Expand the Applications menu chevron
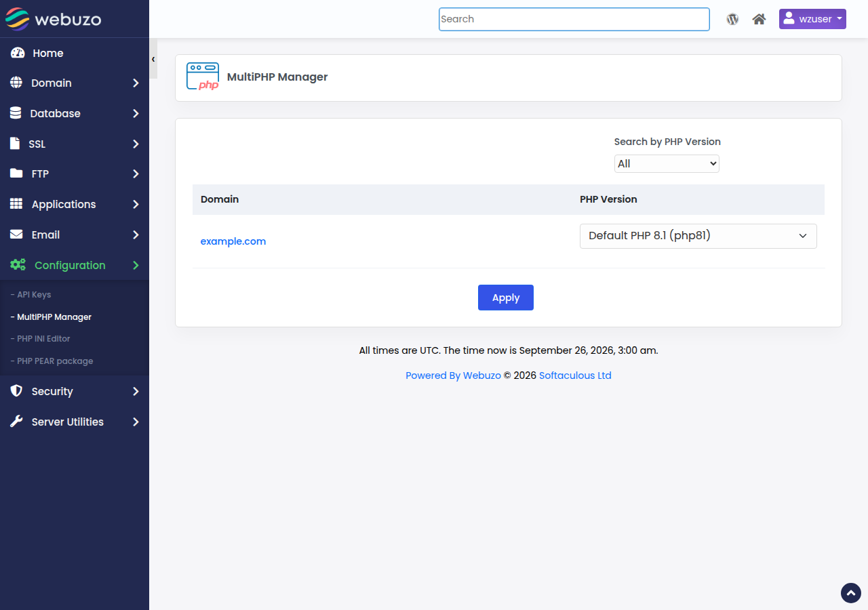 pos(136,204)
